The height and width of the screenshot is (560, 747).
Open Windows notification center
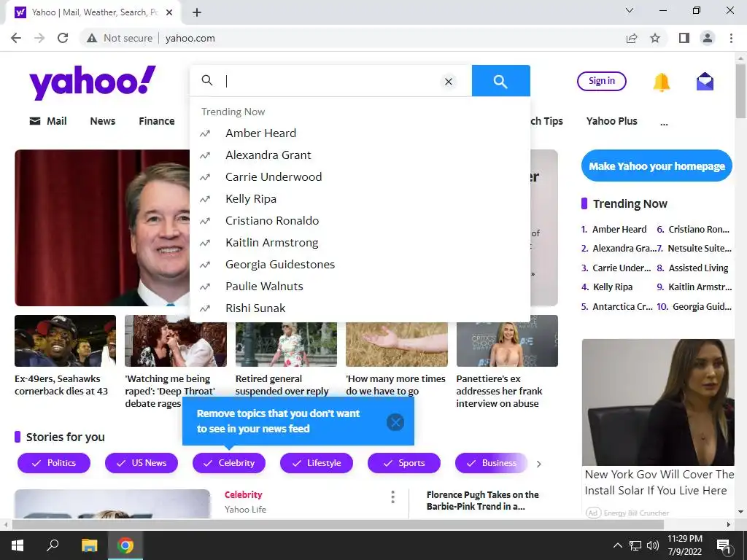point(724,546)
